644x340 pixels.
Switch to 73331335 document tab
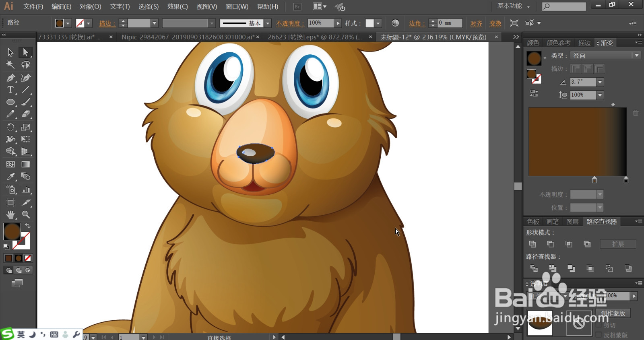coord(69,37)
